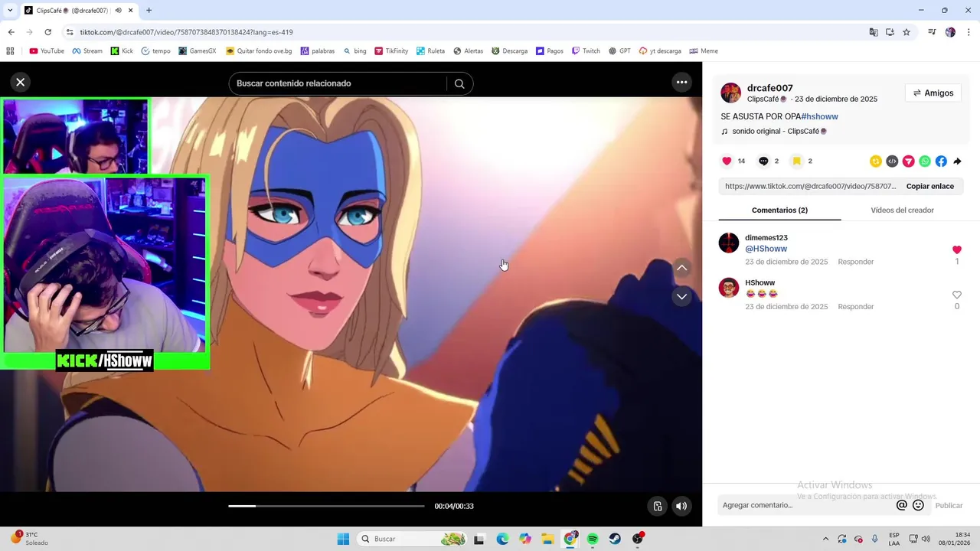Open the Windows Start menu
The width and height of the screenshot is (980, 551).
[x=343, y=539]
